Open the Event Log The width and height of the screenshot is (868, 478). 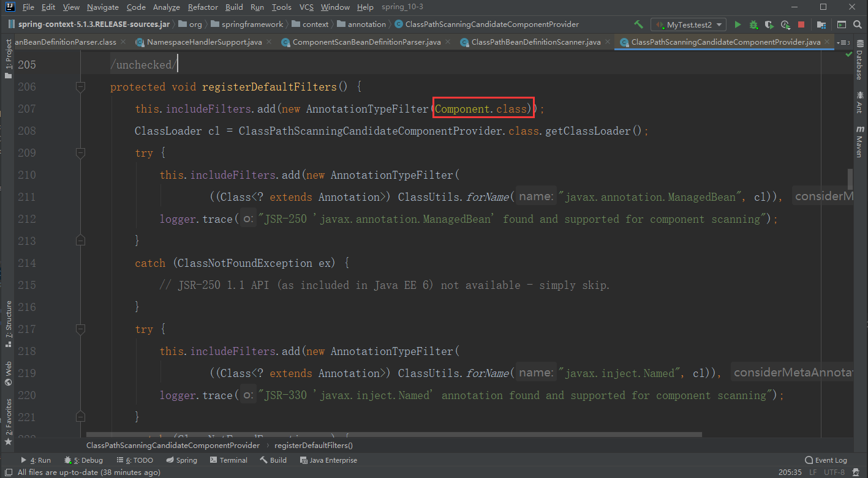(x=826, y=460)
